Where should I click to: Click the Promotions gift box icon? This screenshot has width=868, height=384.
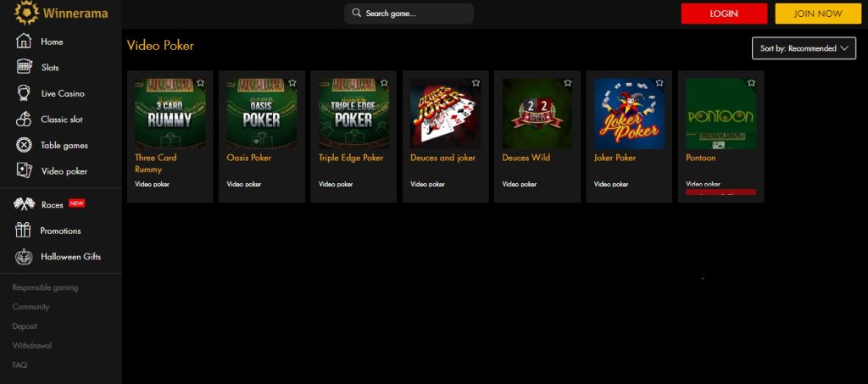23,230
